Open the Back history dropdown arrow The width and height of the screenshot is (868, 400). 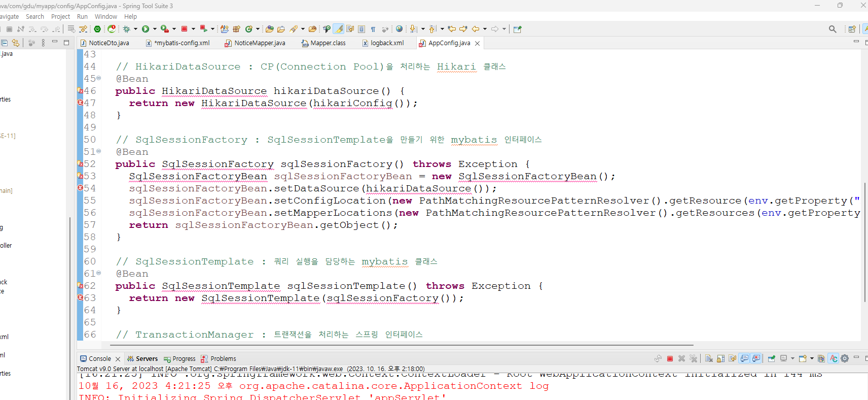click(x=485, y=29)
